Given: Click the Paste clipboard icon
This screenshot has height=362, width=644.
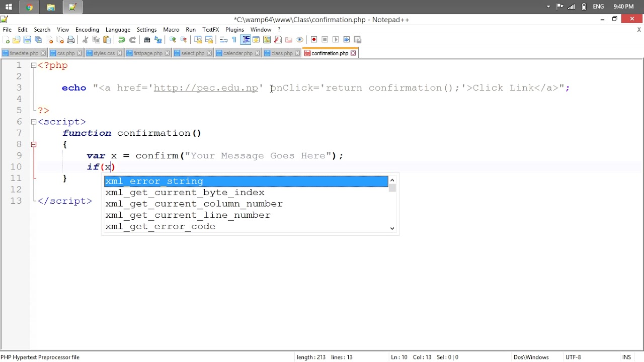Looking at the screenshot, I should (107, 40).
